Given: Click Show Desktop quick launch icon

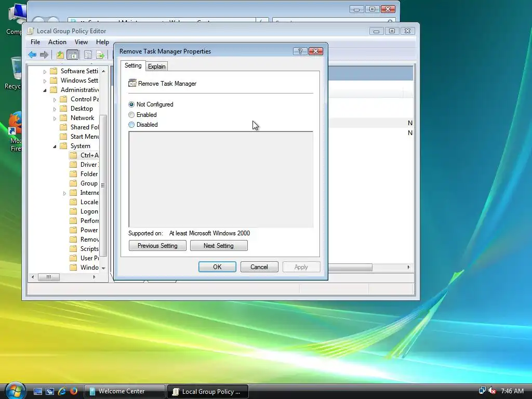Looking at the screenshot, I should [x=37, y=391].
